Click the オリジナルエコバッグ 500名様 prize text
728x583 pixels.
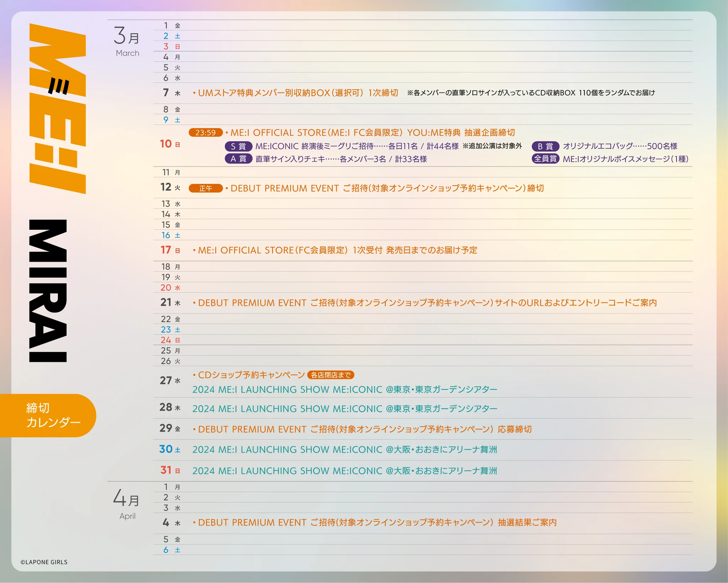[620, 146]
